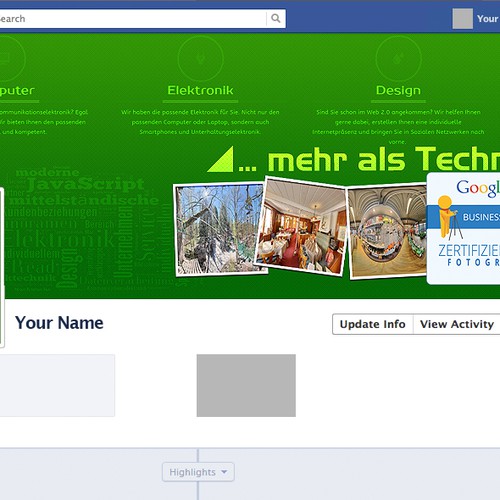500x500 pixels.
Task: Click the 'Your' profile link in header
Action: [x=488, y=19]
